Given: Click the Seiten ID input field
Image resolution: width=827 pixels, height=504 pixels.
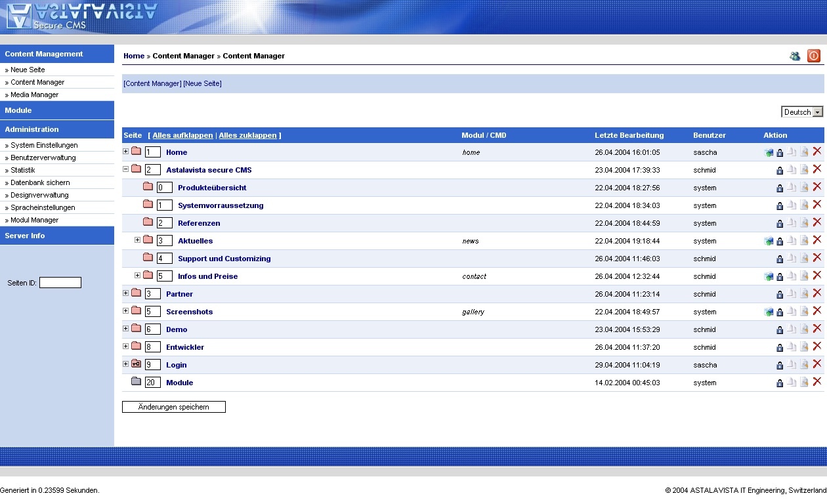Looking at the screenshot, I should pos(60,283).
